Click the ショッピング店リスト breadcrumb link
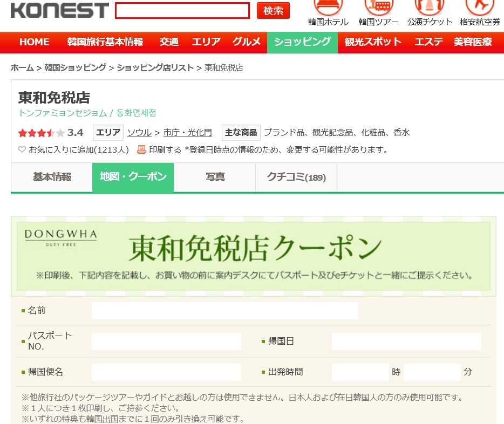The image size is (504, 424). (x=155, y=68)
